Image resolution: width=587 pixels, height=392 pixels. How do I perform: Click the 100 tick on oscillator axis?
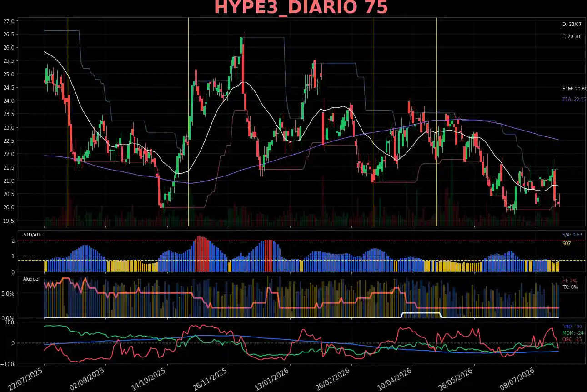tap(10, 323)
